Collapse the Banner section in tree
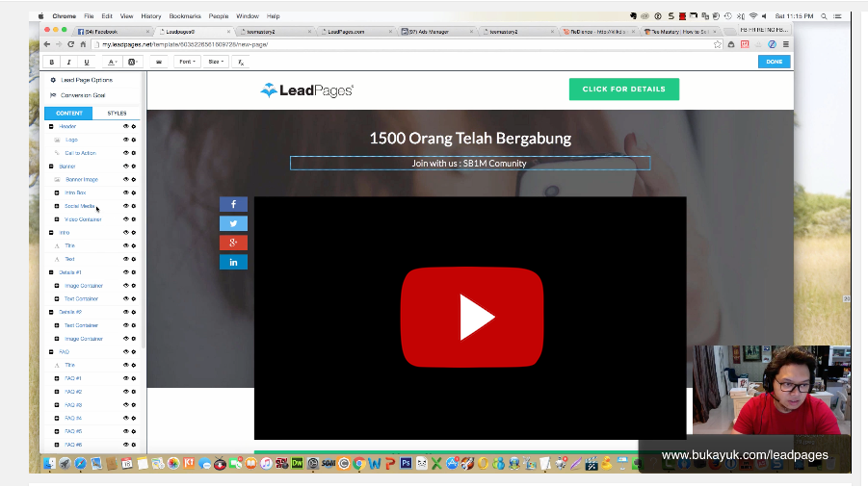 point(51,167)
